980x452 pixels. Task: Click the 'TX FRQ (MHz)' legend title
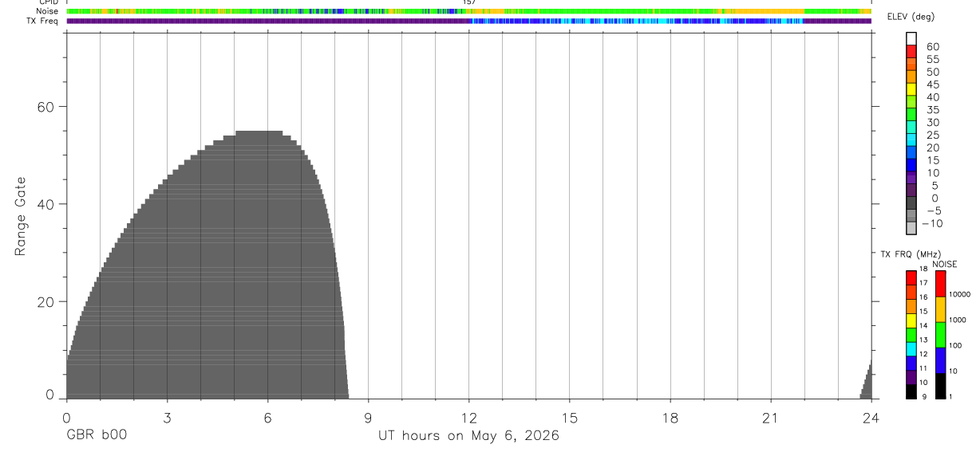click(x=911, y=254)
